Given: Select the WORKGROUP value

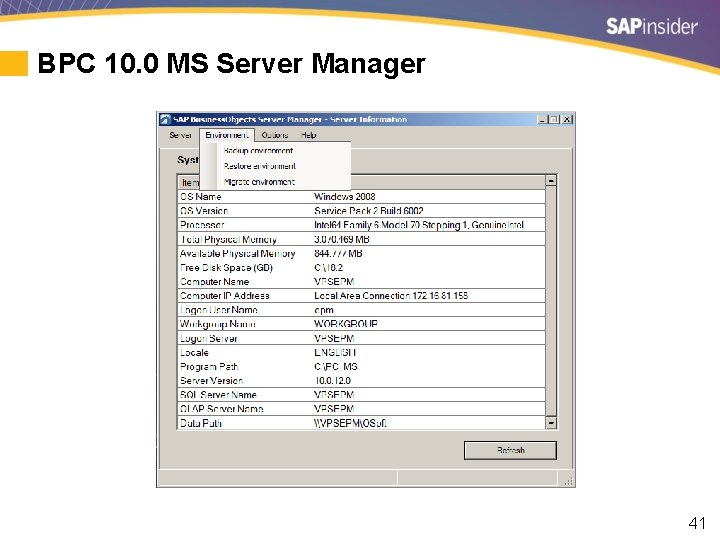Looking at the screenshot, I should [346, 324].
